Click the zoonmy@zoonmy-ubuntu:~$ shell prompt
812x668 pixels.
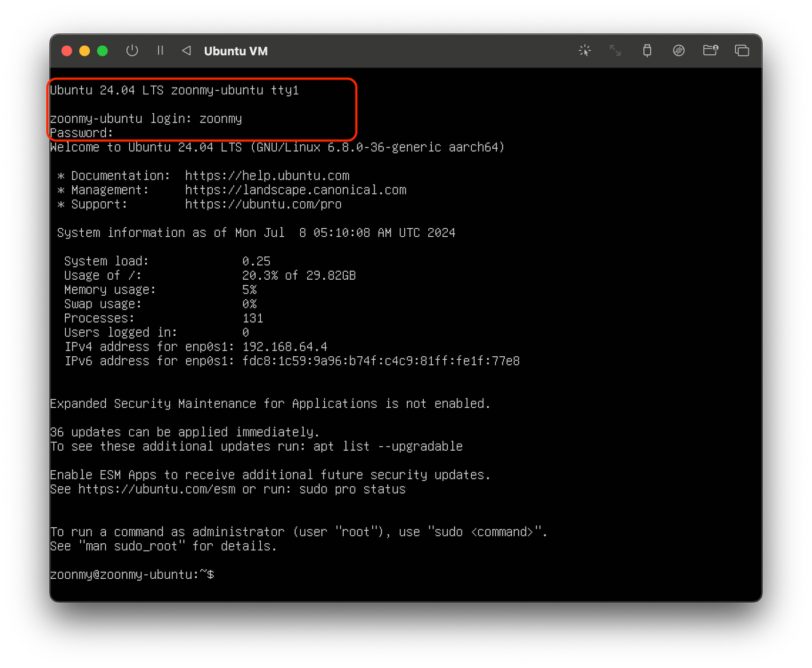click(132, 575)
